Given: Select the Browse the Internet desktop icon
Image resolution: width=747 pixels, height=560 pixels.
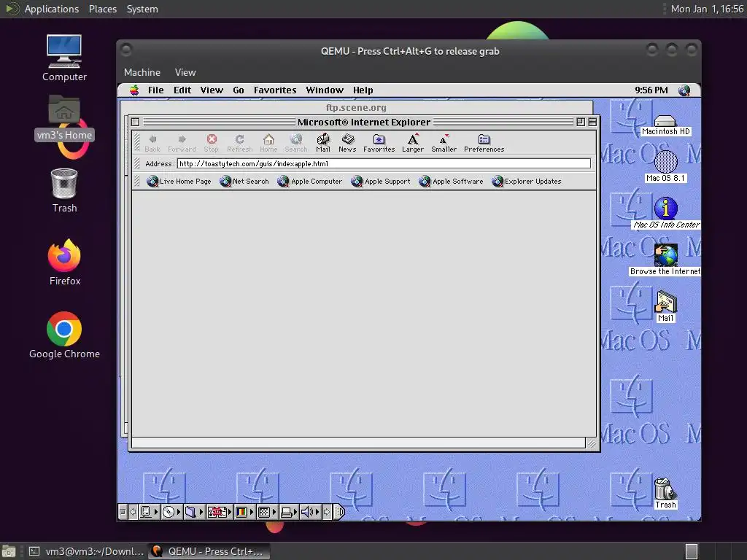Looking at the screenshot, I should coord(665,260).
